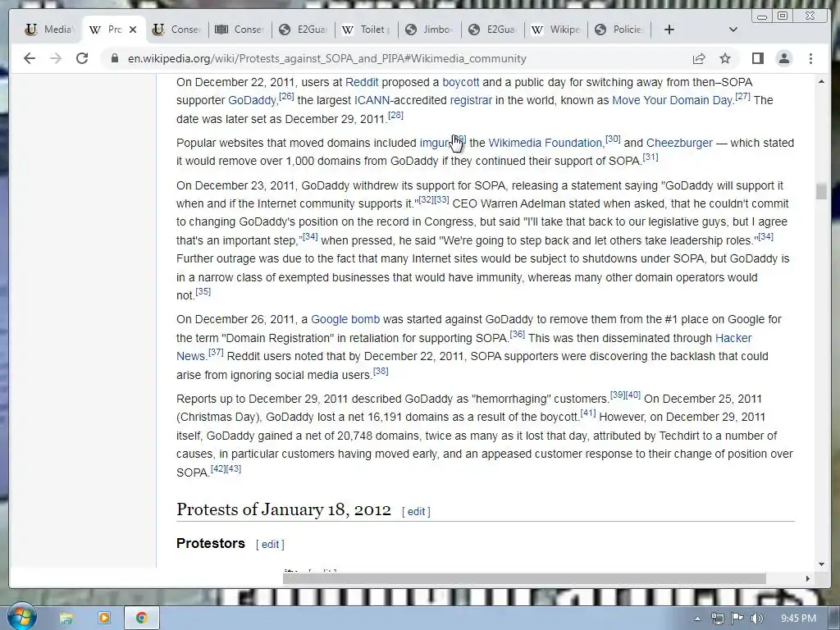Open Move Your Domain Day link
The height and width of the screenshot is (630, 840).
pyautogui.click(x=672, y=100)
